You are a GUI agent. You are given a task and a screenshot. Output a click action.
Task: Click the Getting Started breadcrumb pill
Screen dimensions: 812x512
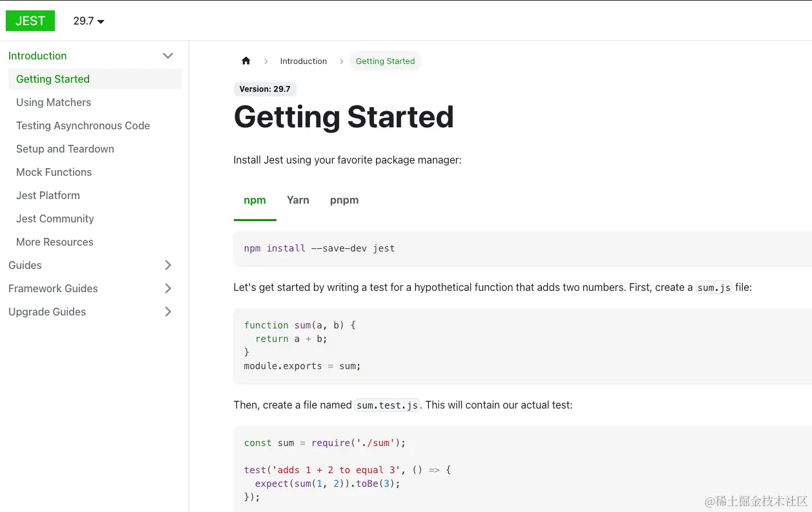click(x=385, y=61)
